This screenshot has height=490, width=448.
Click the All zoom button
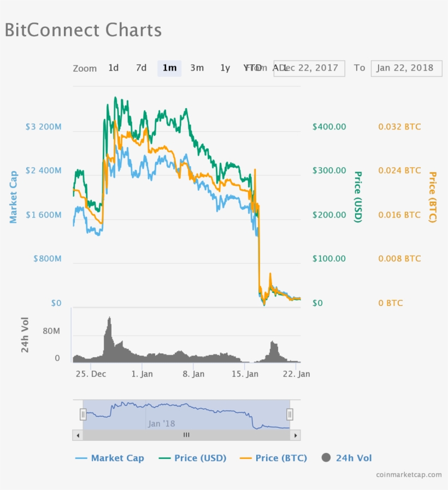278,68
